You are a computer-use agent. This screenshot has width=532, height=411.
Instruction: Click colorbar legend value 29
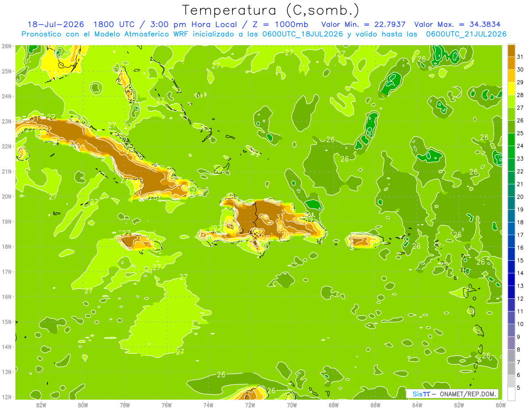coord(520,82)
